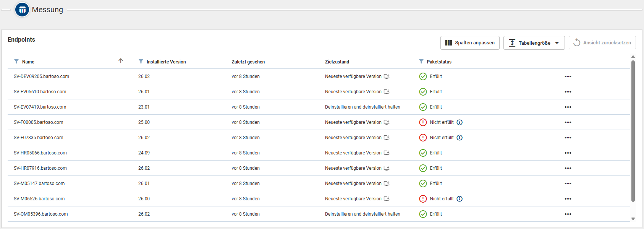
Task: Click the Messung section title
Action: (47, 10)
